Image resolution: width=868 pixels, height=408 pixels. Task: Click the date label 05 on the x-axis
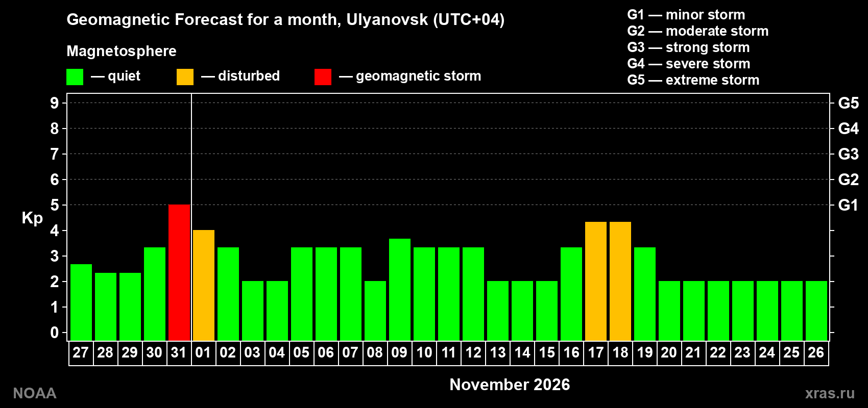point(301,352)
